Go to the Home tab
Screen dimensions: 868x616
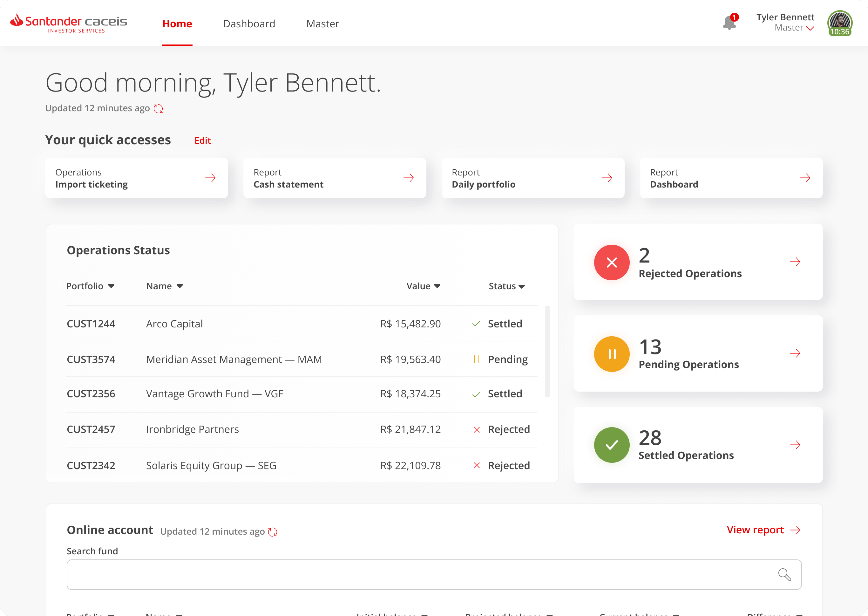coord(177,24)
